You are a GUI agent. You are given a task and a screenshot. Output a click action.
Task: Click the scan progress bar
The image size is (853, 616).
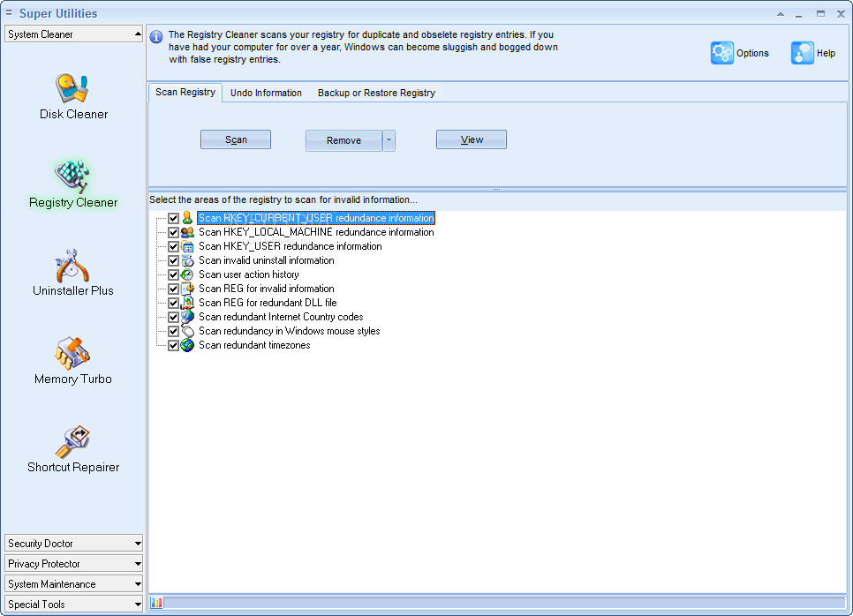tap(504, 603)
